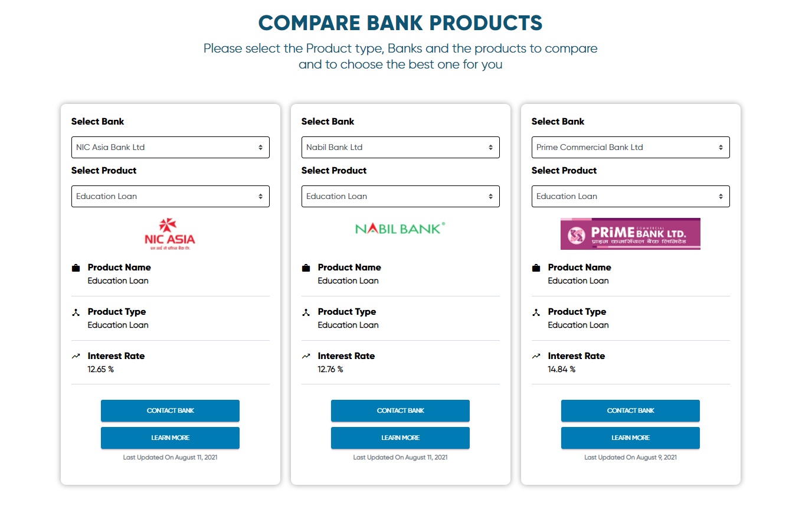Open the Prime Commercial Bank Ltd dropdown
Screen dimensions: 812x512
pyautogui.click(x=631, y=148)
